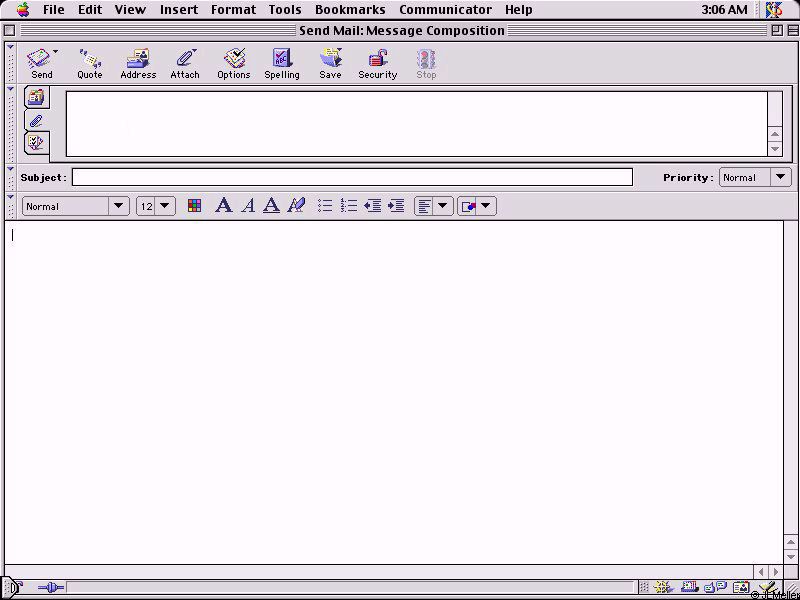Viewport: 800px width, 600px height.
Task: Open the View menu
Action: (x=130, y=10)
